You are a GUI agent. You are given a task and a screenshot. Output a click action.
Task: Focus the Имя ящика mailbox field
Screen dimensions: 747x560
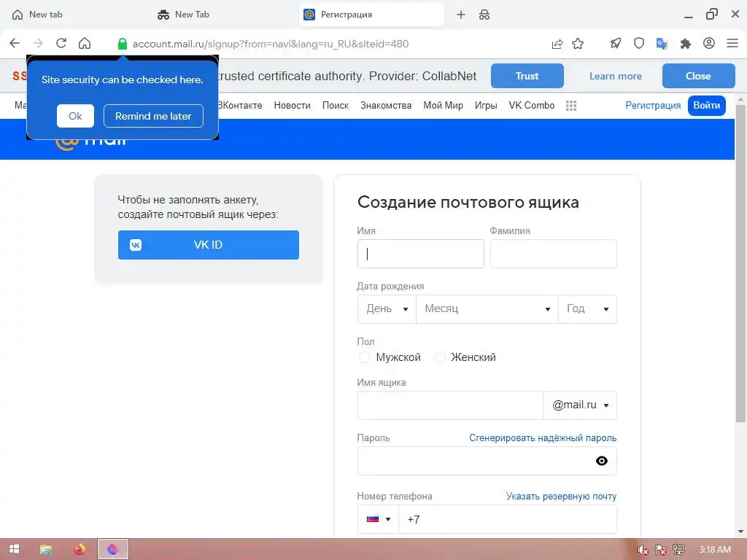point(450,405)
